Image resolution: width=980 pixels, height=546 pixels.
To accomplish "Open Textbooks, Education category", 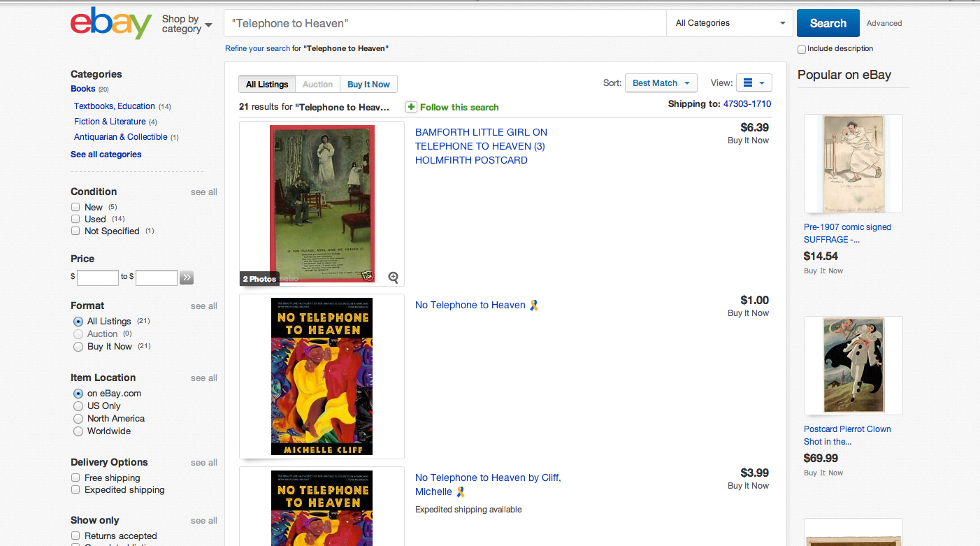I will (115, 106).
